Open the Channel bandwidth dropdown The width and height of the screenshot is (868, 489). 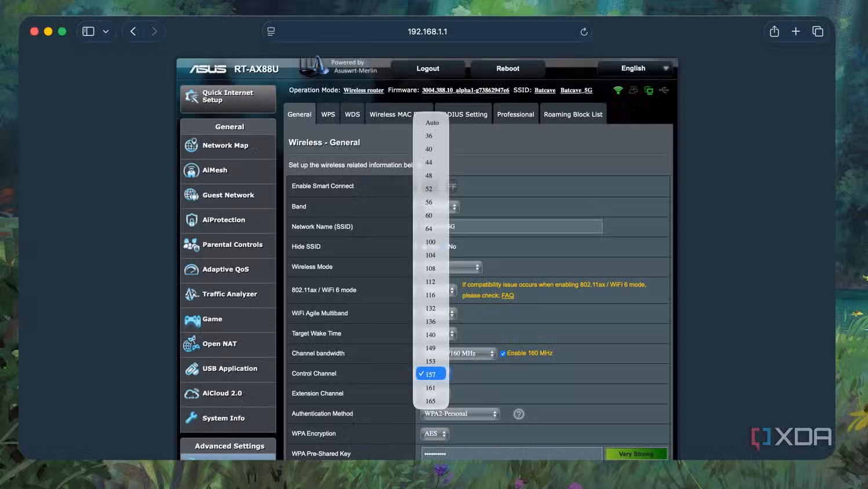472,353
